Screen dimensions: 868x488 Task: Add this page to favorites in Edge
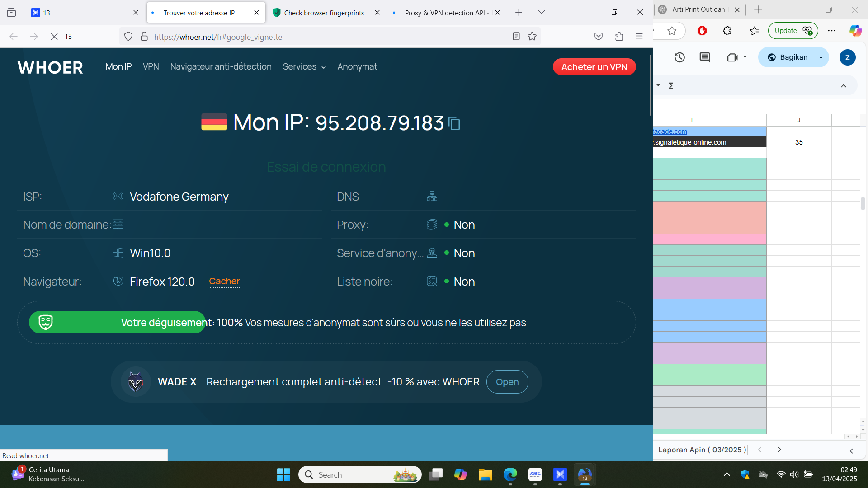[672, 31]
